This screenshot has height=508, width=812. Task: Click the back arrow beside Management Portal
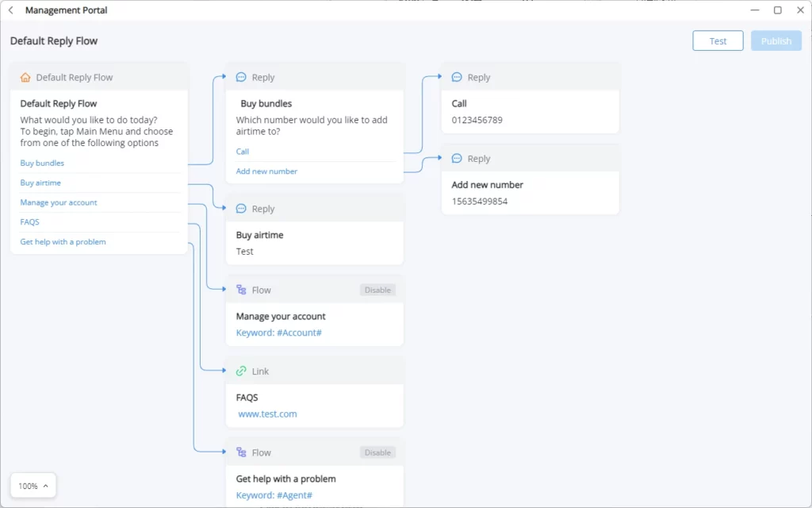(11, 10)
